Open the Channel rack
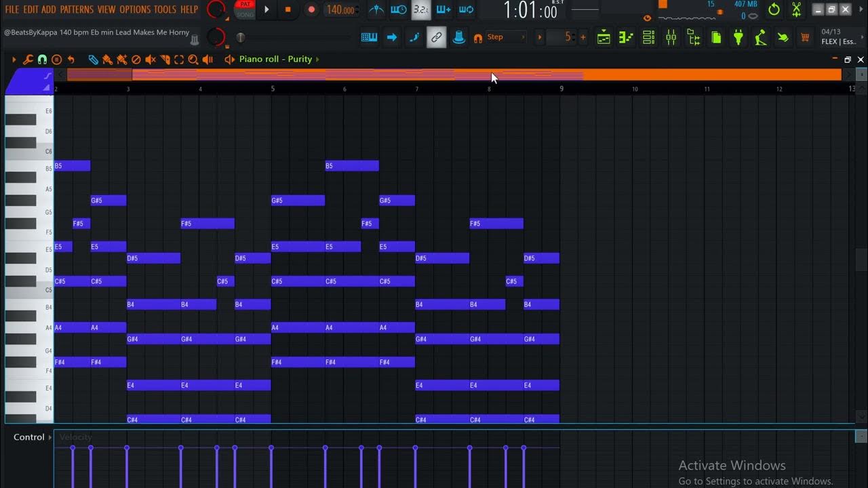The width and height of the screenshot is (868, 488). click(x=648, y=37)
